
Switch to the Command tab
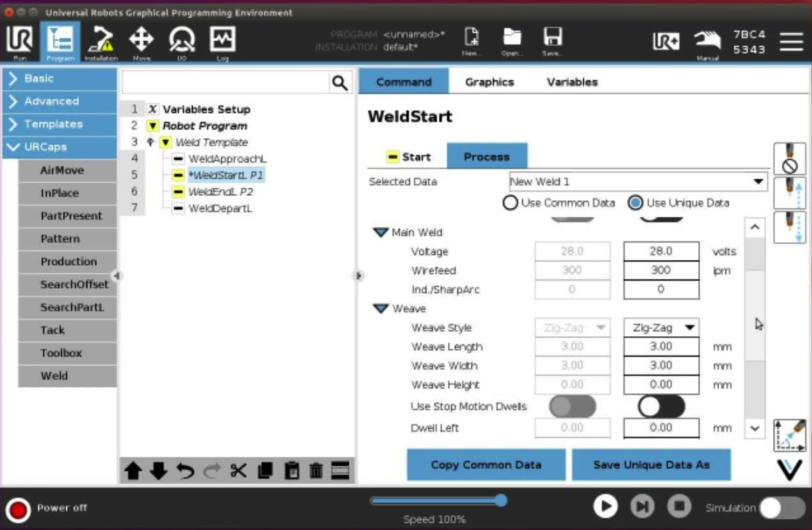tap(404, 82)
